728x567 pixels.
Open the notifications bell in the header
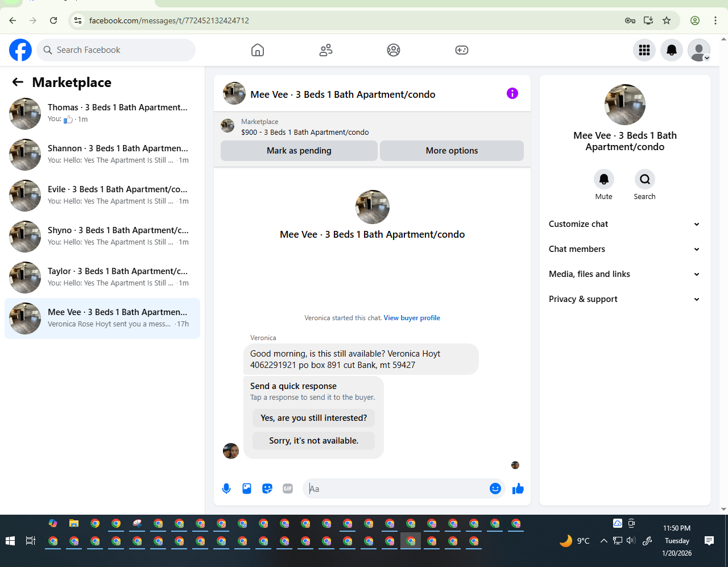[x=672, y=50]
